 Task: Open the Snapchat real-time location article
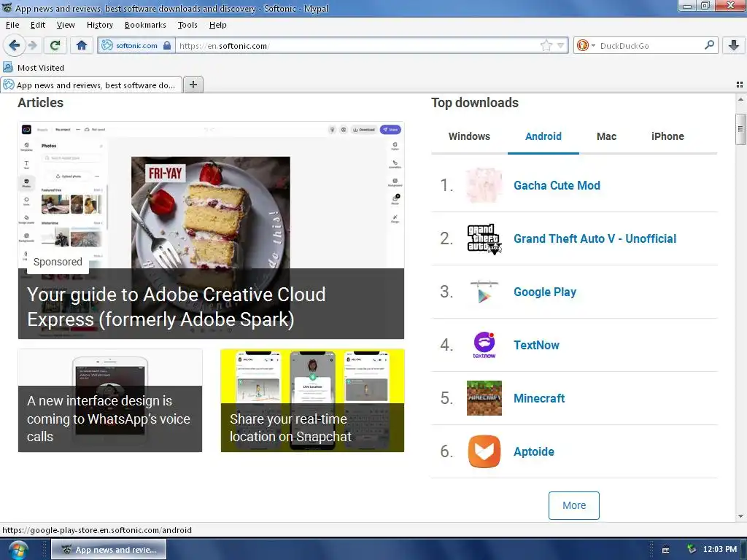(x=312, y=400)
